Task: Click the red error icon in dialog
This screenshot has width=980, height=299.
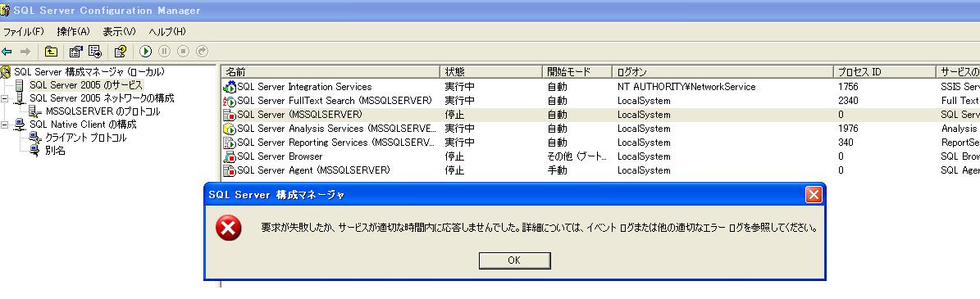Action: pos(228,229)
